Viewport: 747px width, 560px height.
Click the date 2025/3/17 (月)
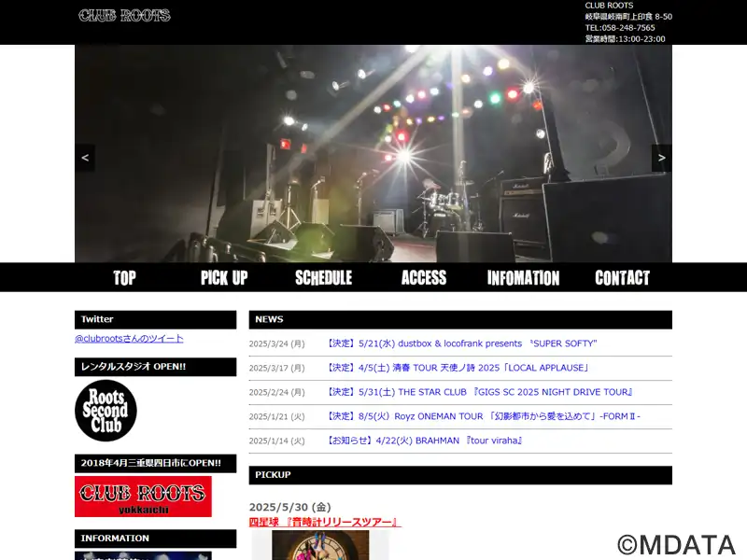(x=276, y=368)
